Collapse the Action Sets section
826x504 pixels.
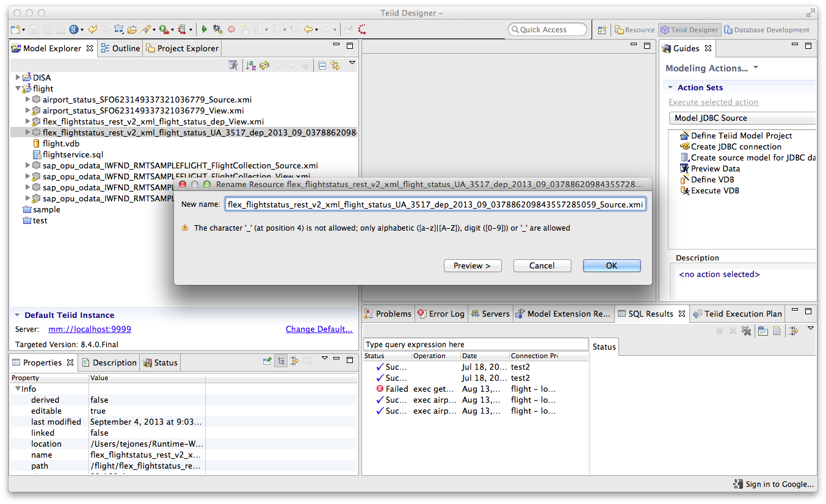tap(670, 87)
